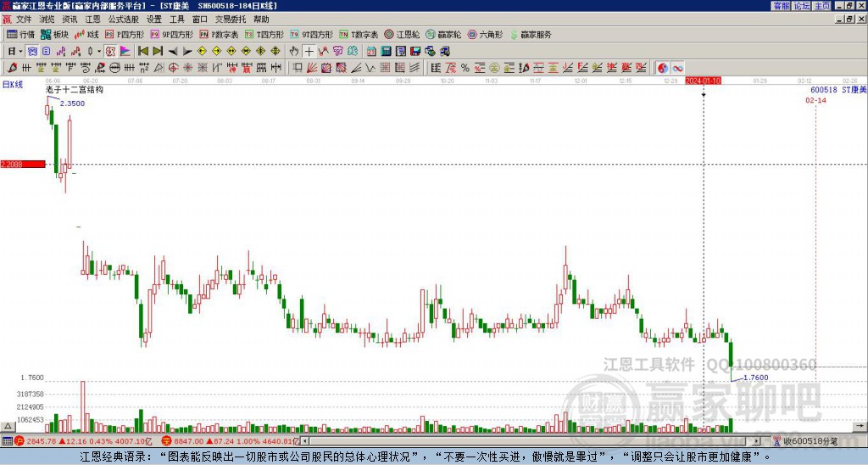Click the red 2024-01-10 date marker
This screenshot has width=868, height=465.
[703, 81]
